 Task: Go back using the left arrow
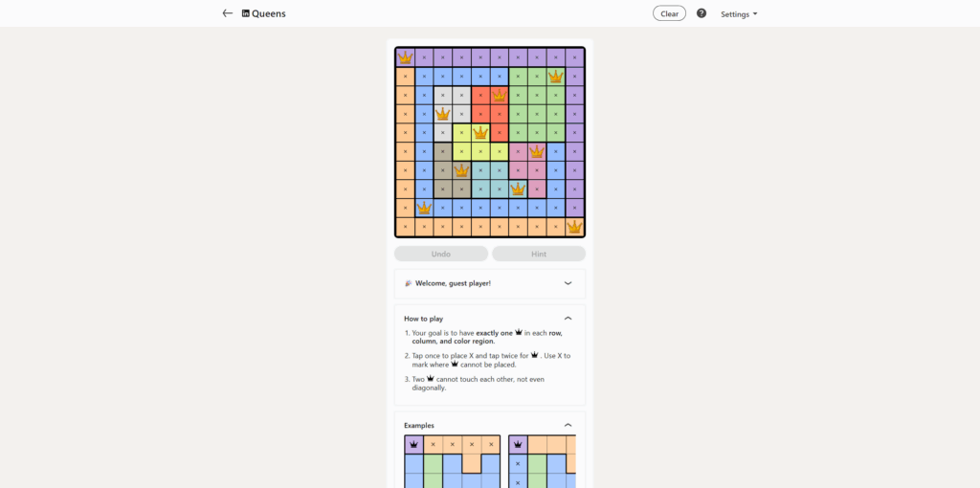227,13
